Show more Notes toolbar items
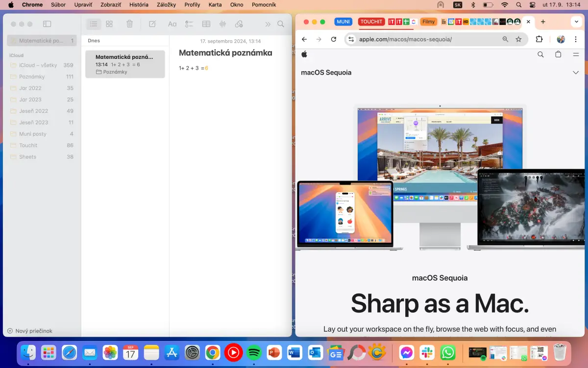Viewport: 588px width, 368px height. point(268,24)
